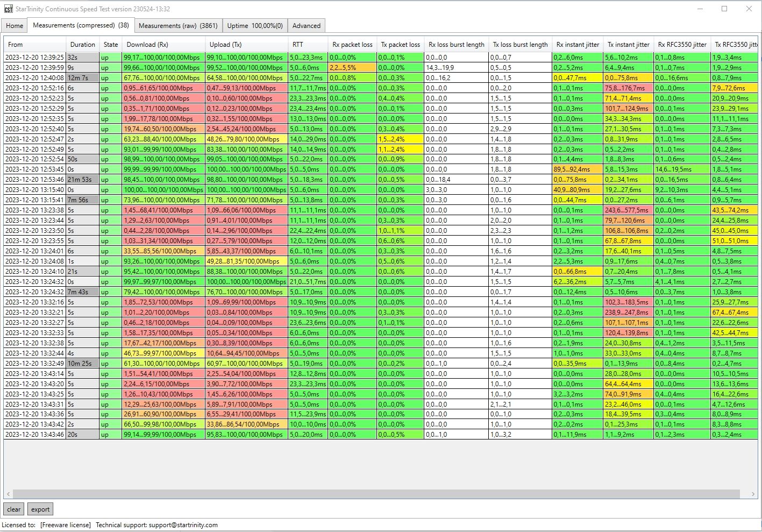This screenshot has width=762, height=532.
Task: Select row starting 2023-12-20 12:39:25
Action: [381, 58]
